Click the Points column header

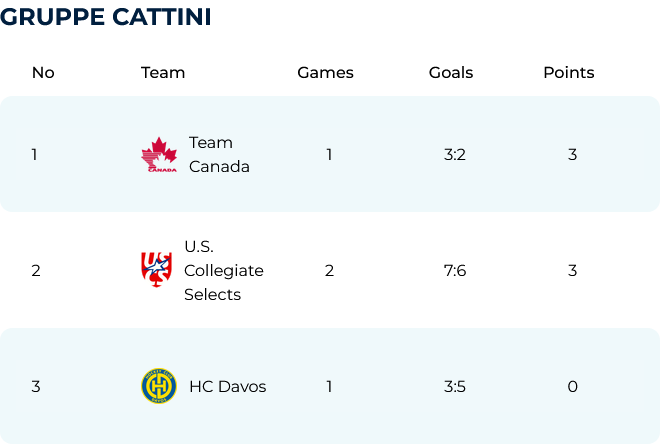coord(569,72)
